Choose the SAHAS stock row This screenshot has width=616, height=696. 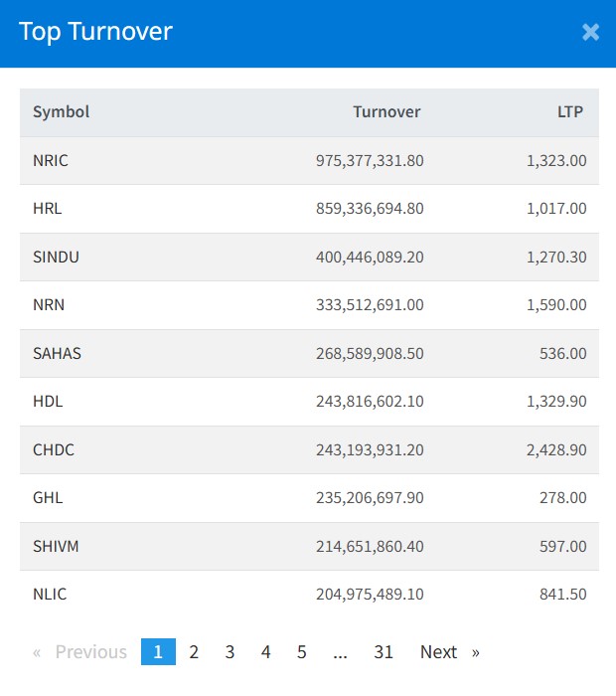(57, 353)
